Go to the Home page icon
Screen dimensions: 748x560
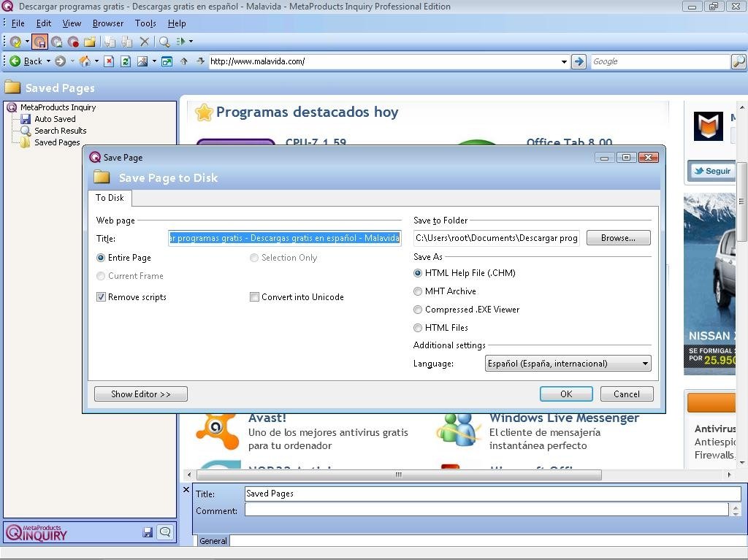pyautogui.click(x=85, y=61)
